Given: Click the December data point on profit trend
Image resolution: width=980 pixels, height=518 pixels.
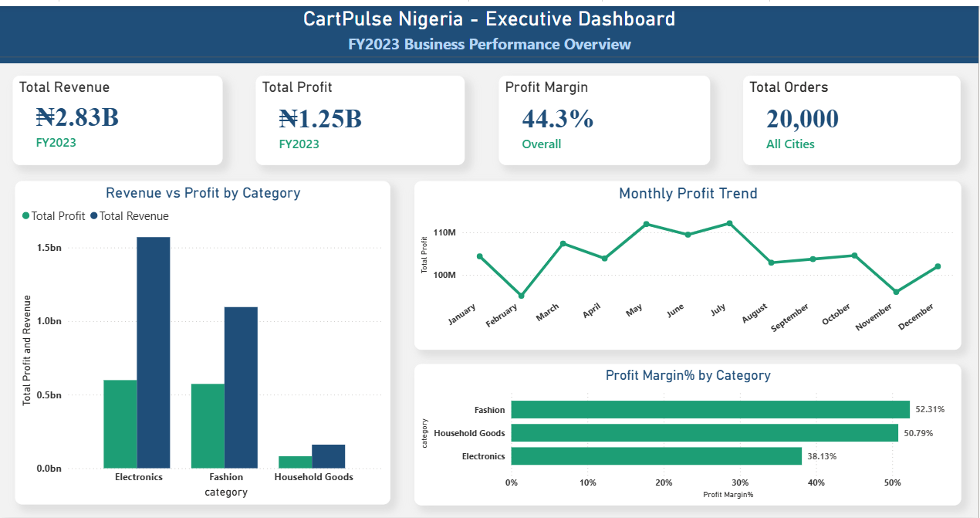Looking at the screenshot, I should [x=938, y=266].
